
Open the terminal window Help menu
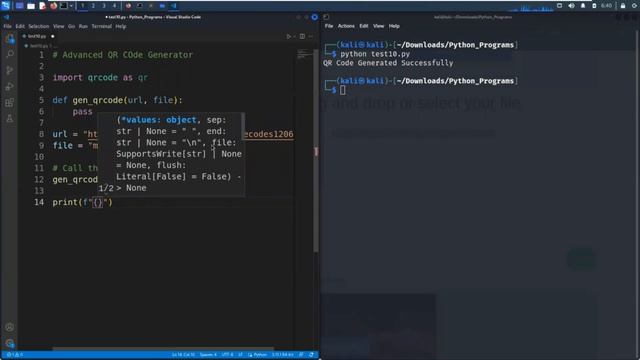pos(394,26)
